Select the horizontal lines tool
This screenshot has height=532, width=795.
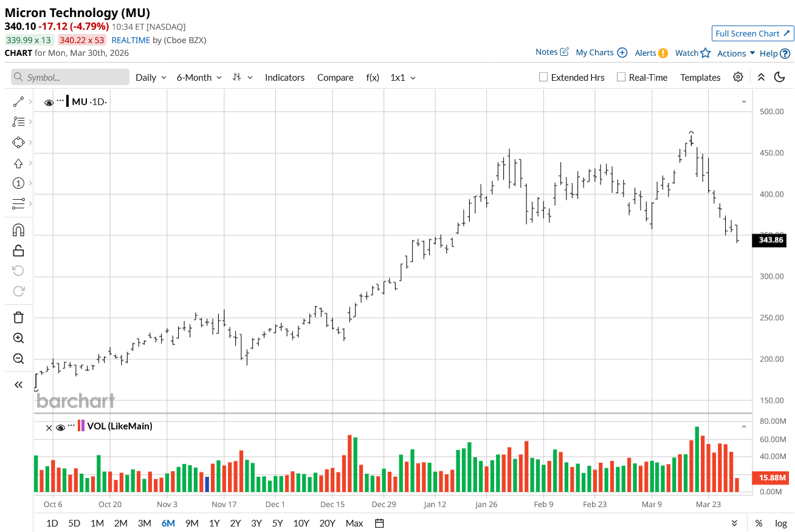coord(18,203)
